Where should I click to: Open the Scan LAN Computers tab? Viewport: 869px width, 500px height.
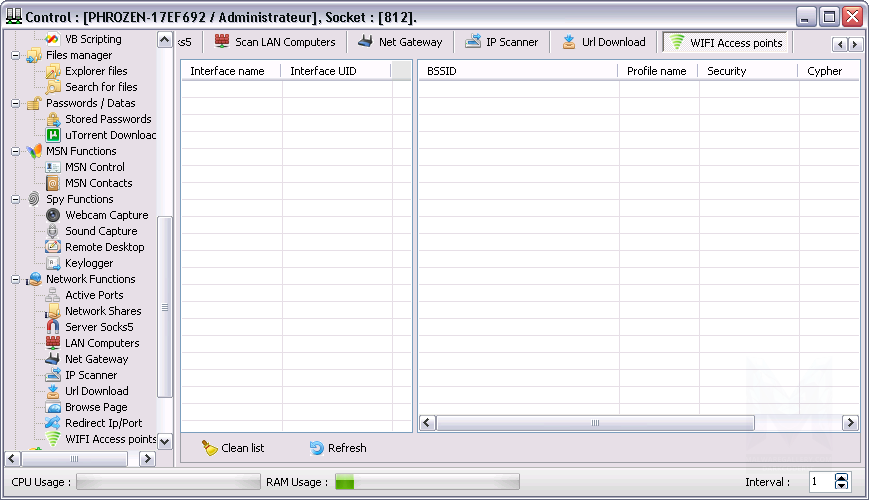tap(275, 42)
